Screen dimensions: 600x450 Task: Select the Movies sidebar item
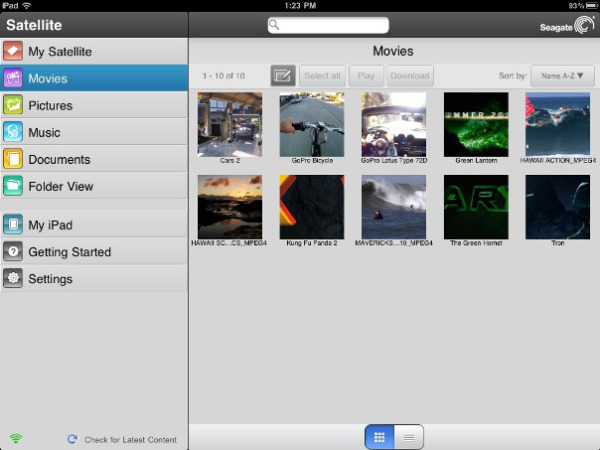94,78
